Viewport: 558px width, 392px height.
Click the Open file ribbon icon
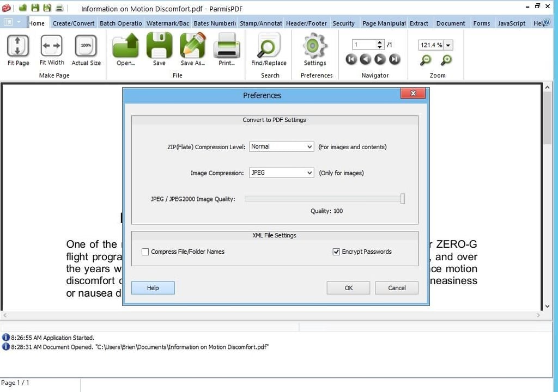click(x=125, y=45)
